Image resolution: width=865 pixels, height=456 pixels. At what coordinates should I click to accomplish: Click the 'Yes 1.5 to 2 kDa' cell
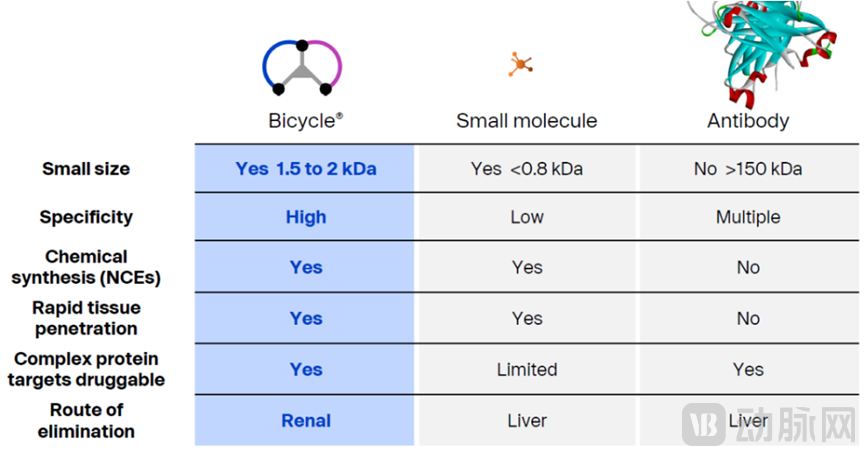[x=306, y=169]
